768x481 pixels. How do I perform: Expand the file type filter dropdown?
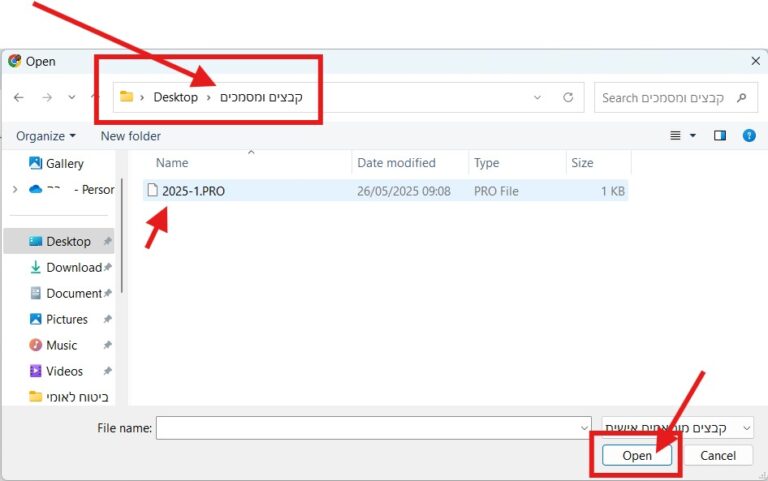(x=677, y=428)
